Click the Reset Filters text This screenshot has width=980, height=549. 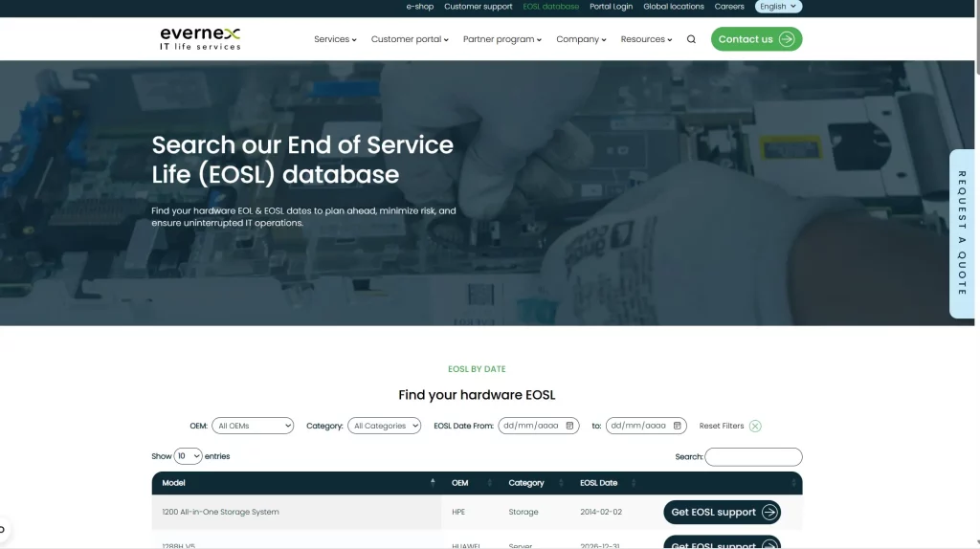coord(722,426)
